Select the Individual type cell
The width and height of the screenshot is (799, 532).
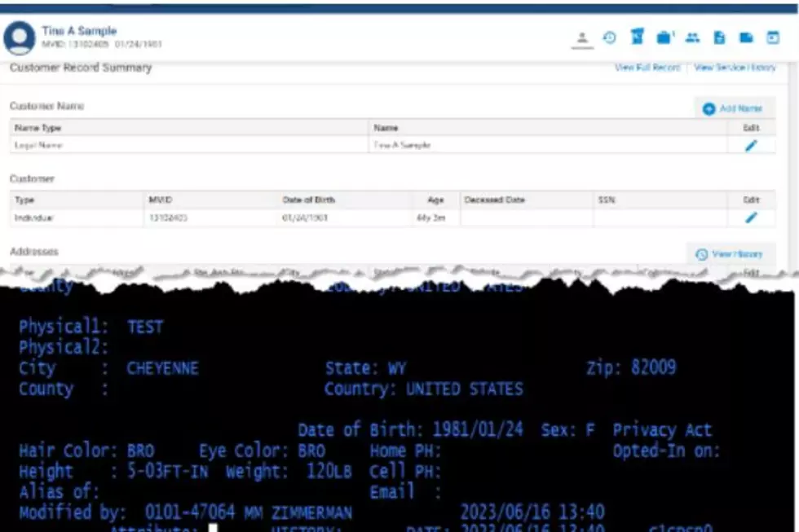pos(77,218)
